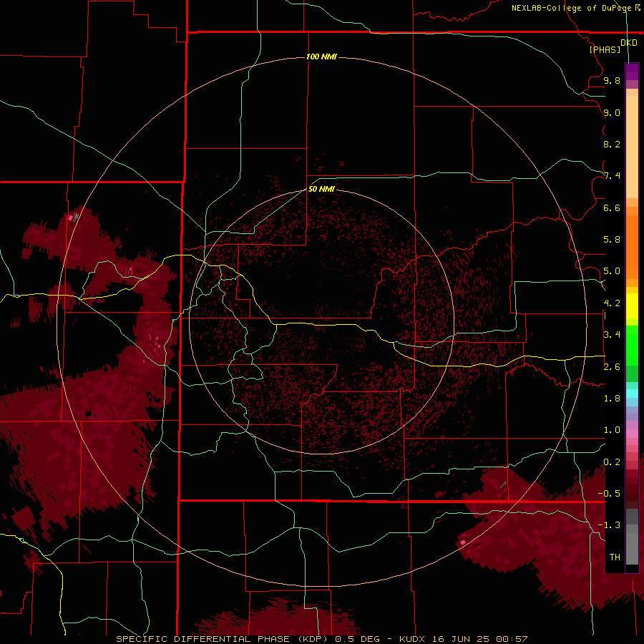Select the 9.8 value on the scale

612,80
